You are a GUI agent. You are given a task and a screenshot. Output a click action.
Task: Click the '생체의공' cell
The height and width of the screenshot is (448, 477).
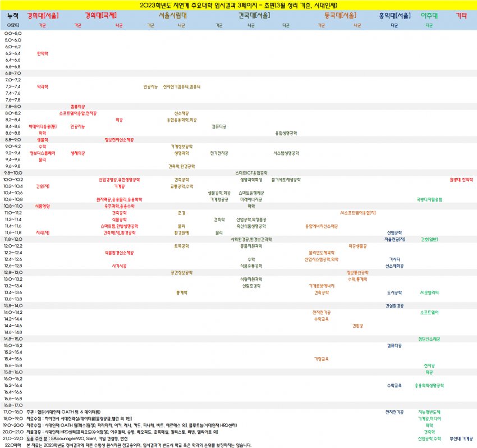click(78, 153)
